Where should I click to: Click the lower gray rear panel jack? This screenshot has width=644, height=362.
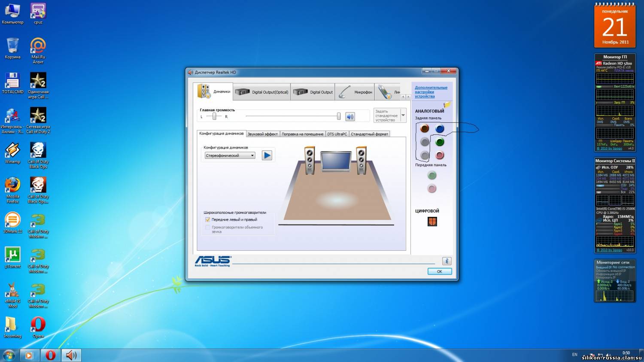(x=425, y=155)
